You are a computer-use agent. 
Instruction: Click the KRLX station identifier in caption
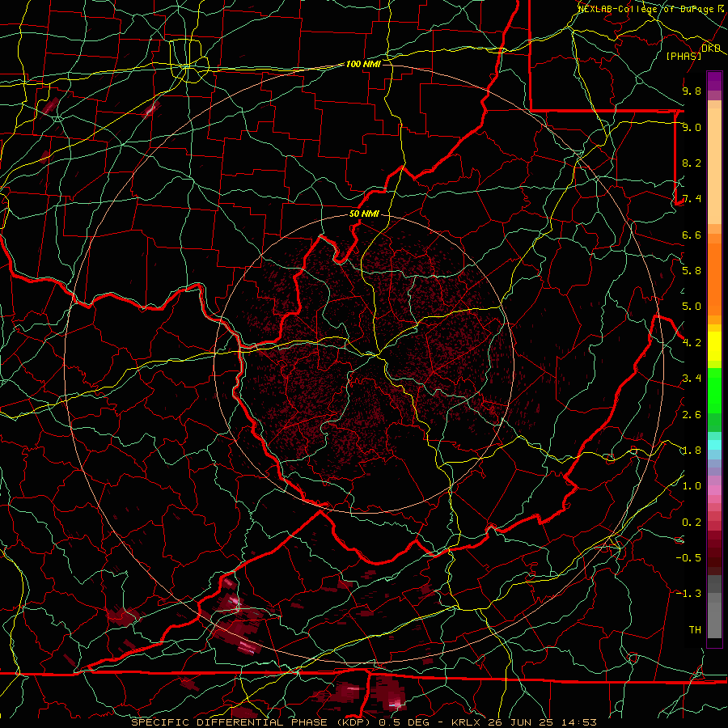coord(466,722)
